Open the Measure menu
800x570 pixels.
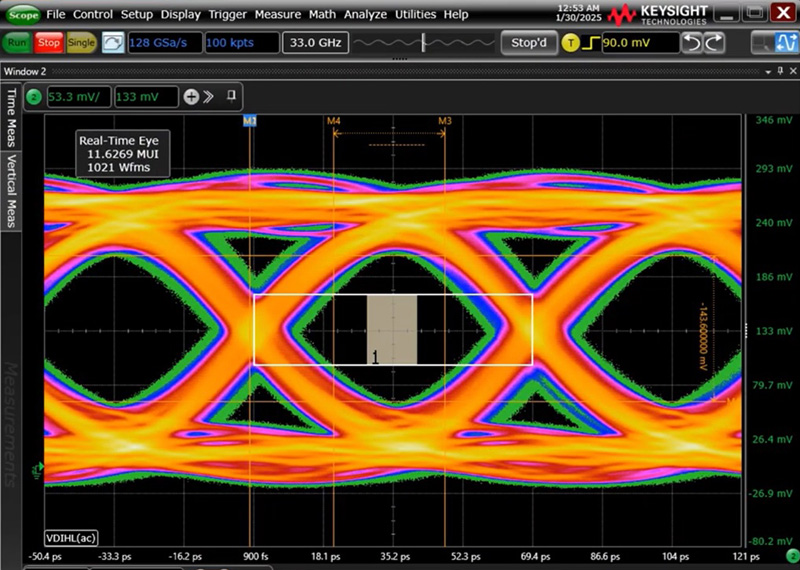tap(278, 15)
